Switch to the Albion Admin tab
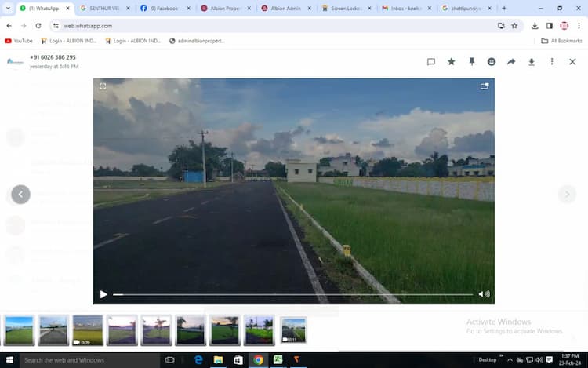Image resolution: width=588 pixels, height=368 pixels. [285, 9]
